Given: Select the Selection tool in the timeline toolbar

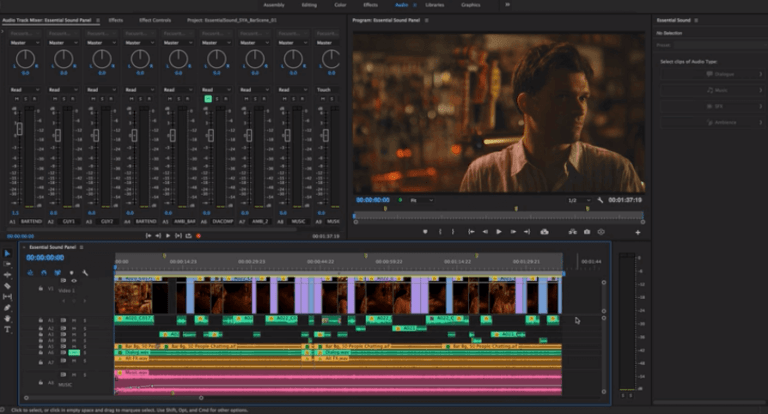Looking at the screenshot, I should 7,253.
